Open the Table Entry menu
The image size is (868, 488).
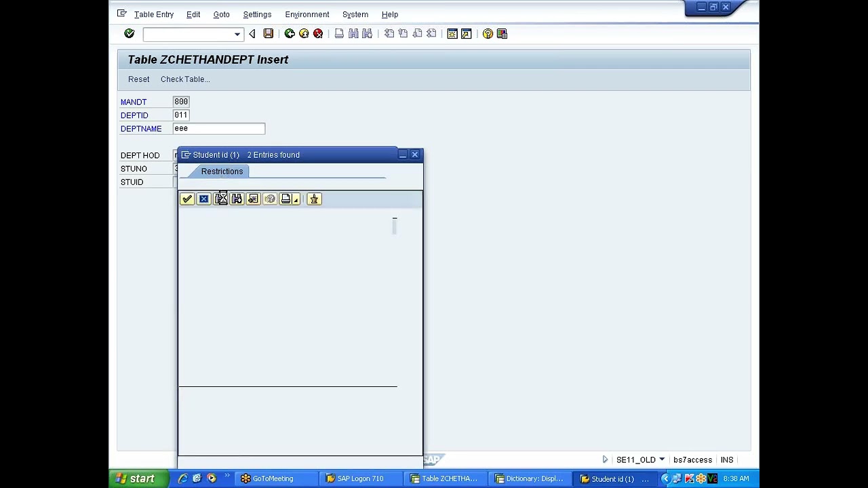[154, 14]
